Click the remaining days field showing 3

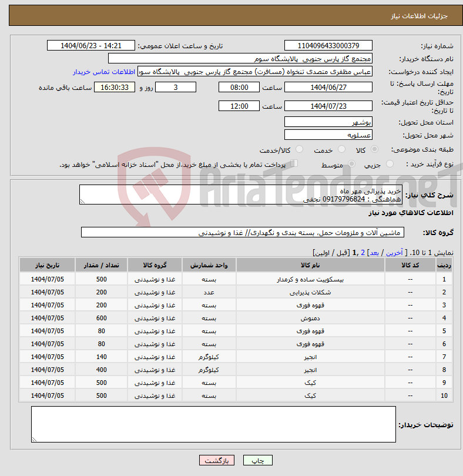[176, 87]
